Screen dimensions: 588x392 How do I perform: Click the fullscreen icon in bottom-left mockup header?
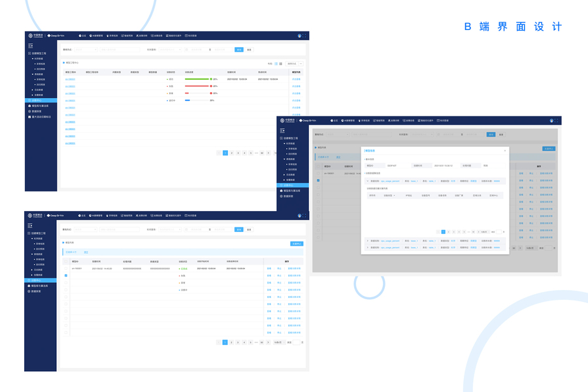304,216
